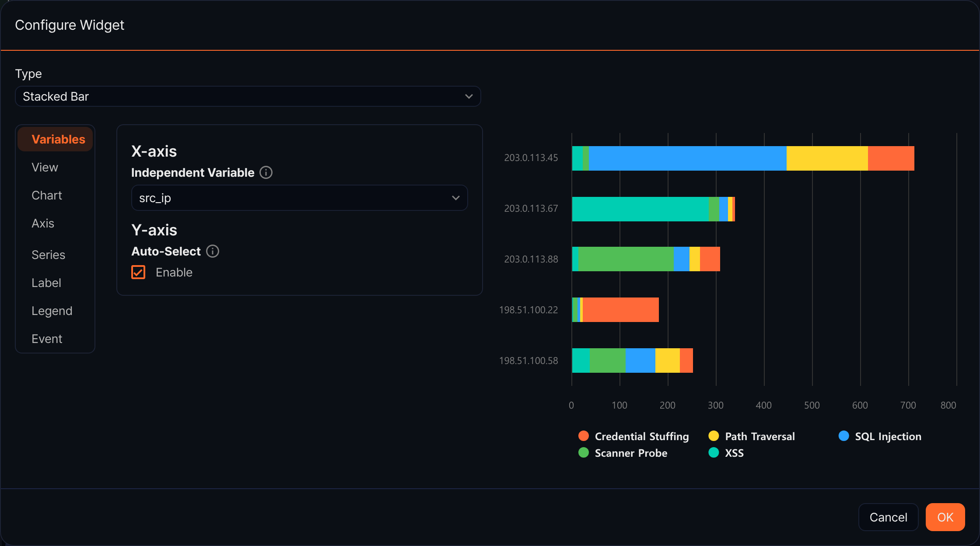Image resolution: width=980 pixels, height=546 pixels.
Task: Click the Independent Variable info icon
Action: [266, 172]
